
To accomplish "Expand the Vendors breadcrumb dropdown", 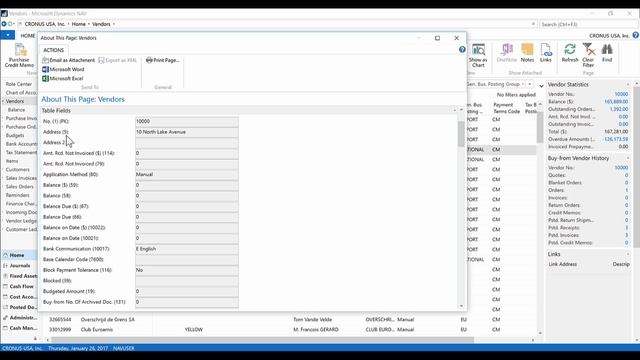I will coord(114,24).
